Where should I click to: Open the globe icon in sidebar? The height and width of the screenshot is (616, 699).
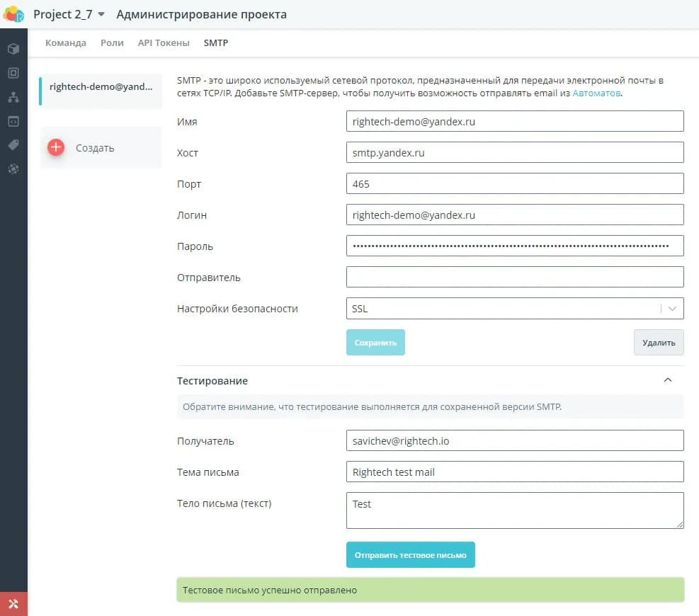pyautogui.click(x=13, y=169)
